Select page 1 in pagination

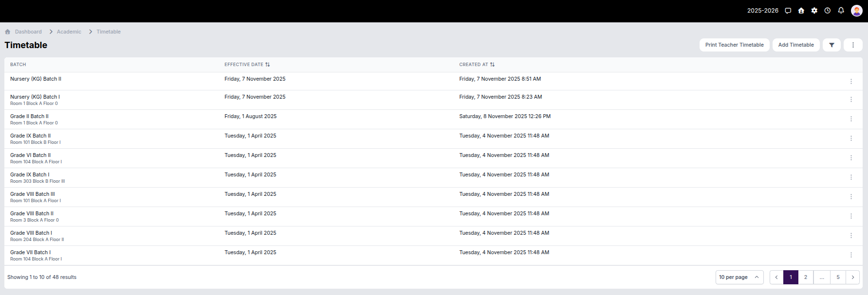tap(791, 277)
